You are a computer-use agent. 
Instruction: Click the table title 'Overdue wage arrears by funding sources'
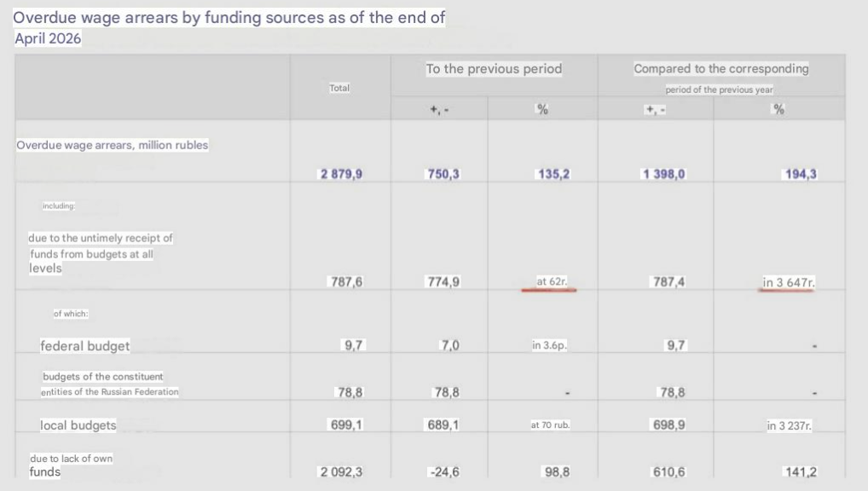(x=229, y=18)
